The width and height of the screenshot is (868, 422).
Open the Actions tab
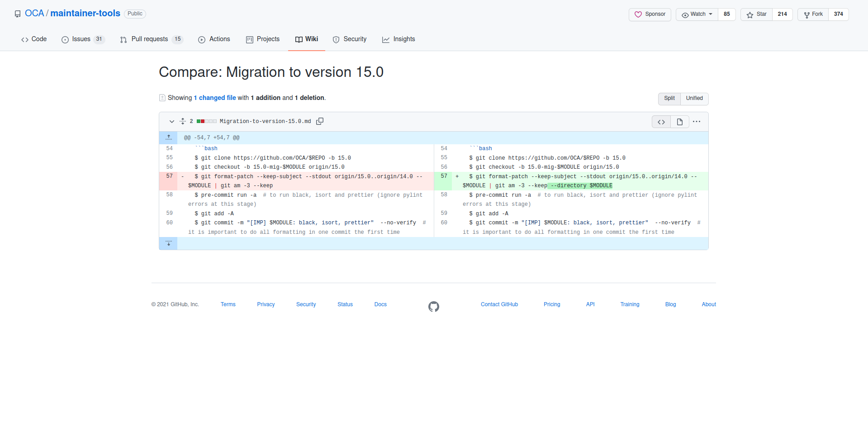214,39
